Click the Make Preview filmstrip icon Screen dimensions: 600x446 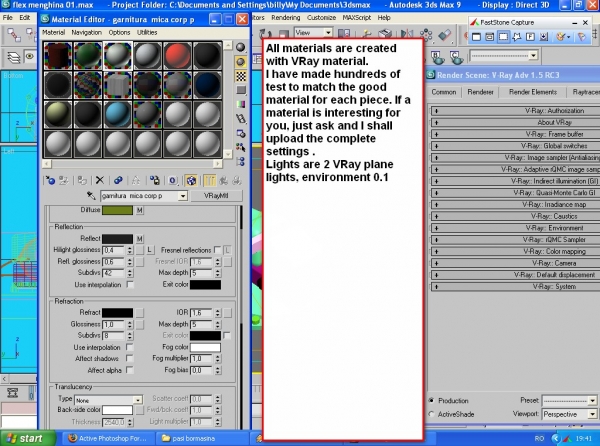[241, 119]
